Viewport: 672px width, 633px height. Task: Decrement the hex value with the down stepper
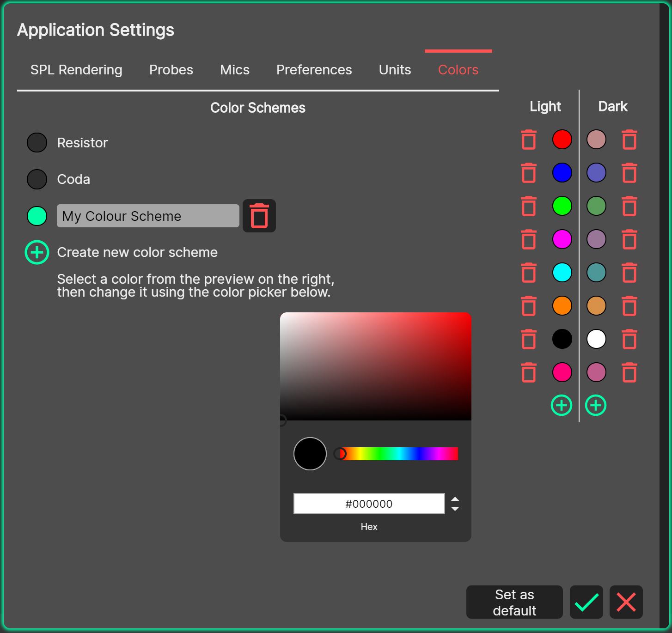[455, 508]
